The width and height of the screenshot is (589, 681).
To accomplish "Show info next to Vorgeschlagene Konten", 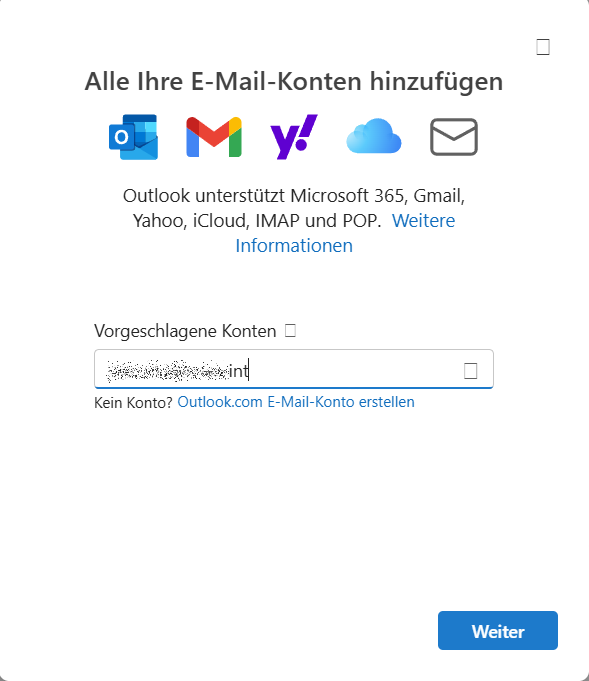I will (x=290, y=331).
